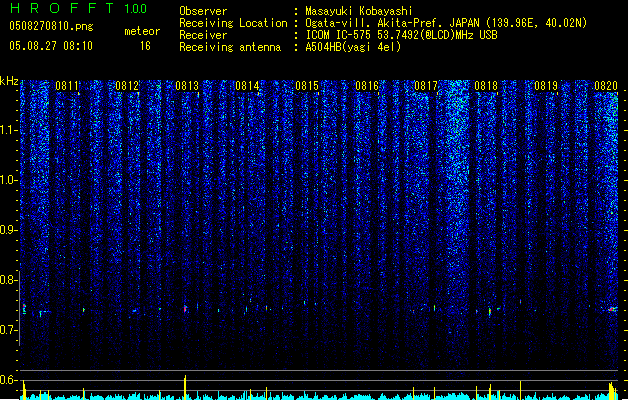The height and width of the screenshot is (400, 629).
Task: Click the 'Observer' field label
Action: click(203, 11)
